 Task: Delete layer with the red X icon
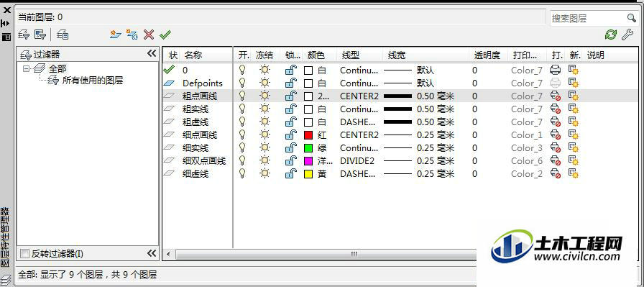149,35
